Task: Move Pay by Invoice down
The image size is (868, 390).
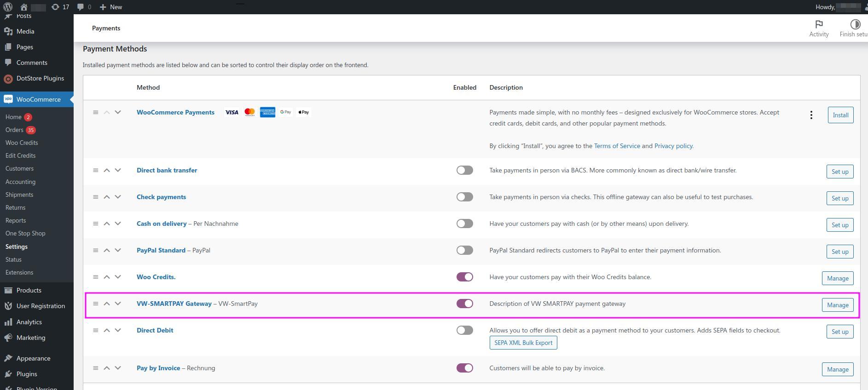Action: click(118, 368)
